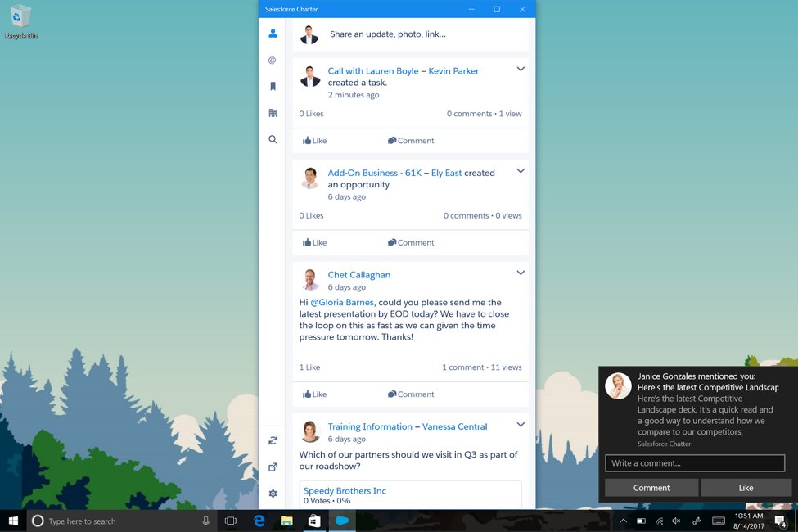Image resolution: width=798 pixels, height=532 pixels.
Task: Open the Windows Start menu
Action: [13, 521]
